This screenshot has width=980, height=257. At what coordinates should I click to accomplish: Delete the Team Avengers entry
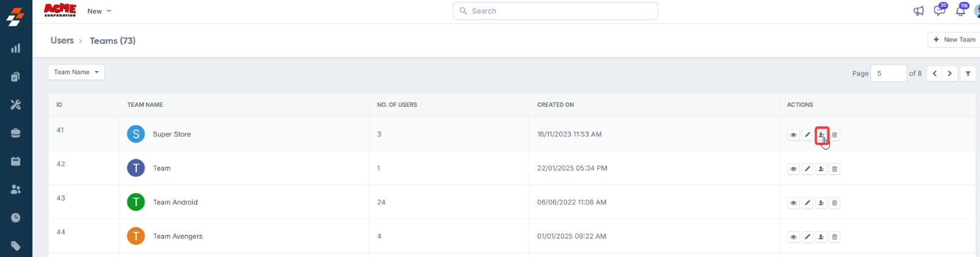pos(834,237)
